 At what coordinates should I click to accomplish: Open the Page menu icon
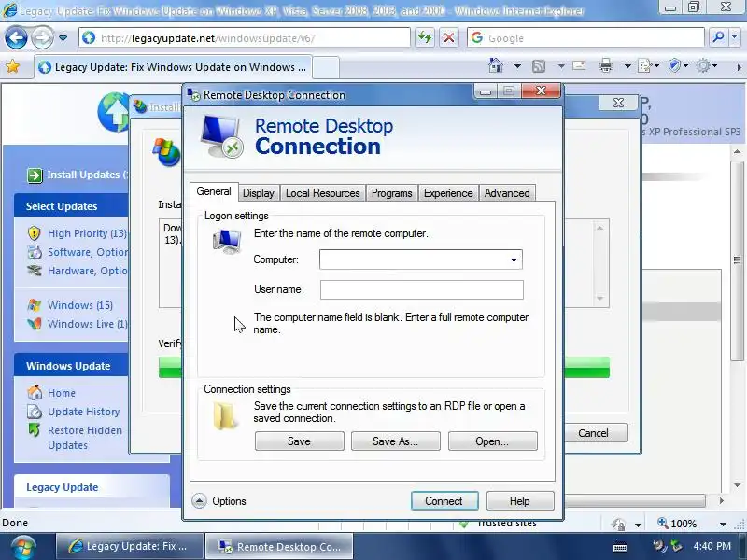tap(647, 65)
